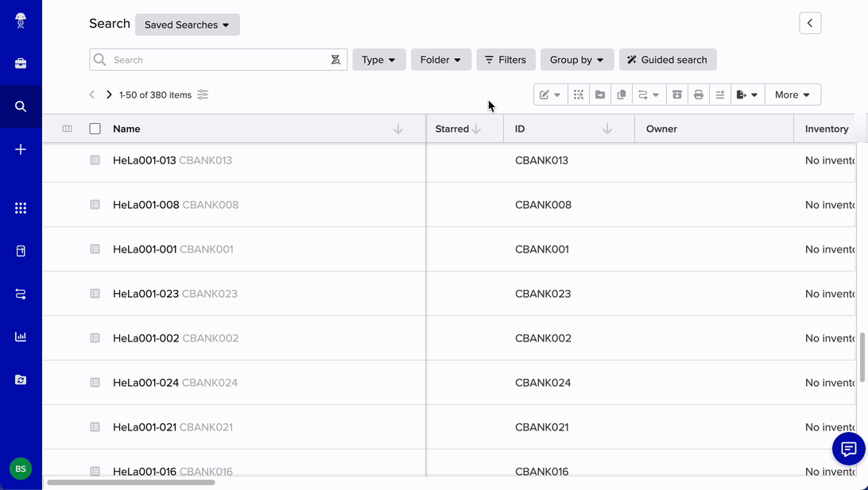Click the add-to-list toolbar icon
This screenshot has height=490, width=868.
720,95
